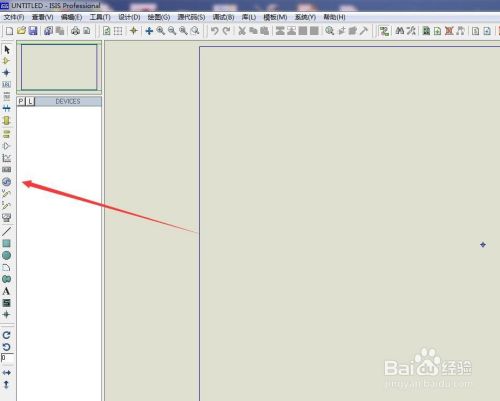Select the 2D Graphics Text tool
The width and height of the screenshot is (500, 401).
click(x=6, y=291)
